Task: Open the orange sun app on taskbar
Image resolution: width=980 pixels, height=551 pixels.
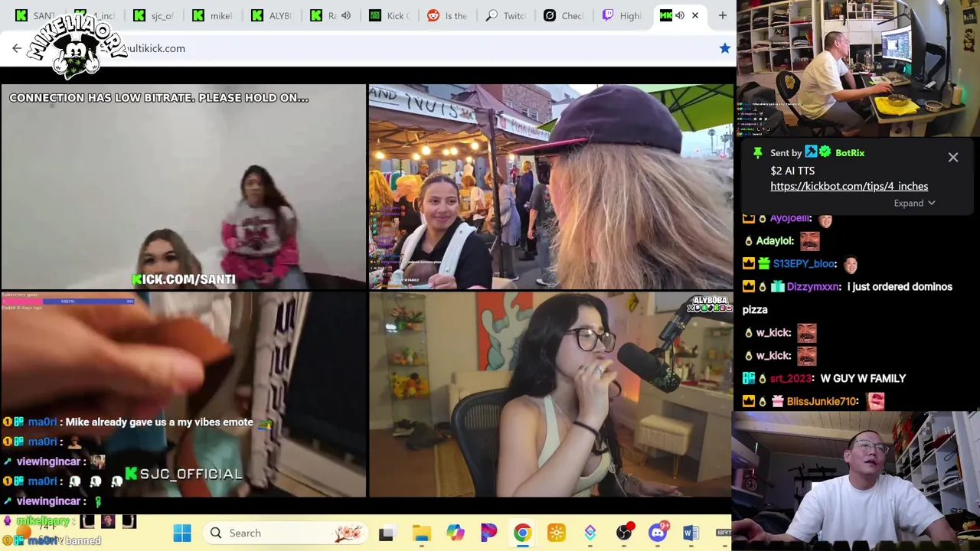Action: 557,533
